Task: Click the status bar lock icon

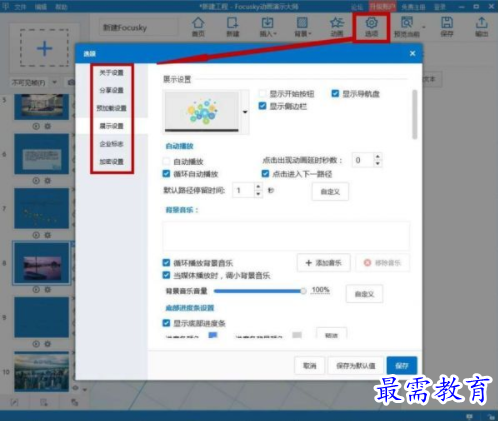Action: (491, 416)
